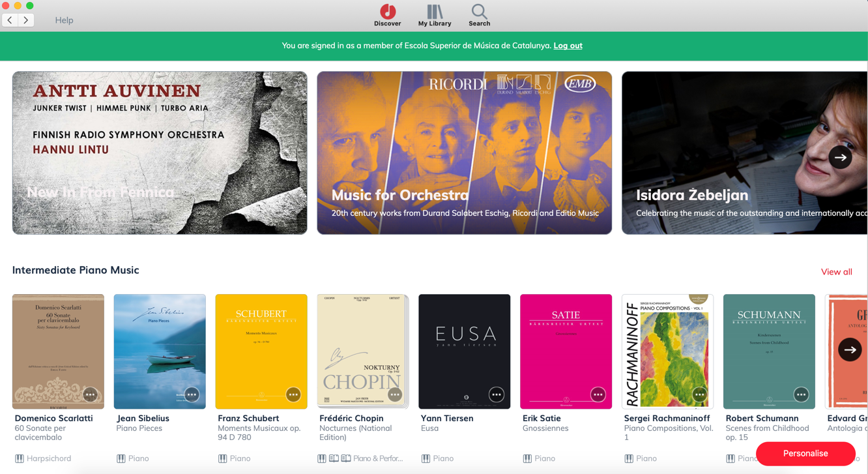Viewport: 868px width, 474px height.
Task: Click the Piano instrument icon under Tiersen
Action: coord(426,458)
